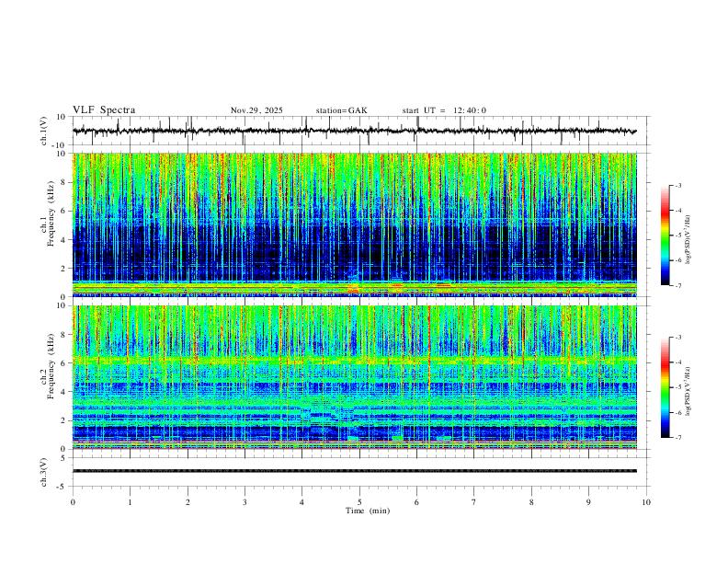Click the ch.1 voltage waveform trace
728x563 pixels.
(355, 131)
